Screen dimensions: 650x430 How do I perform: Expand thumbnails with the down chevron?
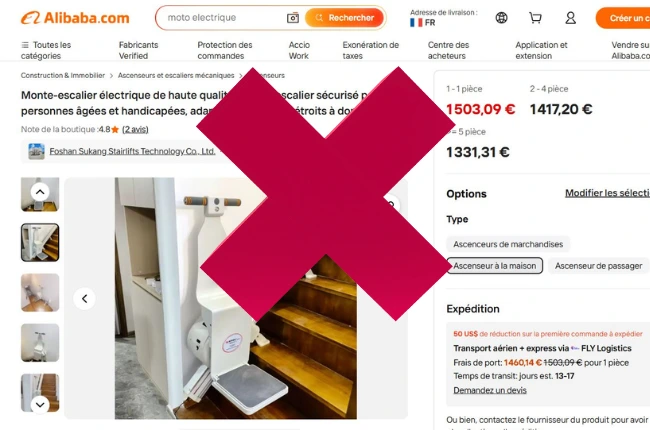40,404
